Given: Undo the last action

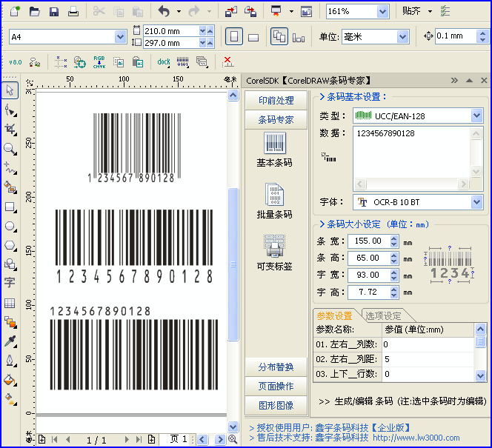Looking at the screenshot, I should point(164,12).
